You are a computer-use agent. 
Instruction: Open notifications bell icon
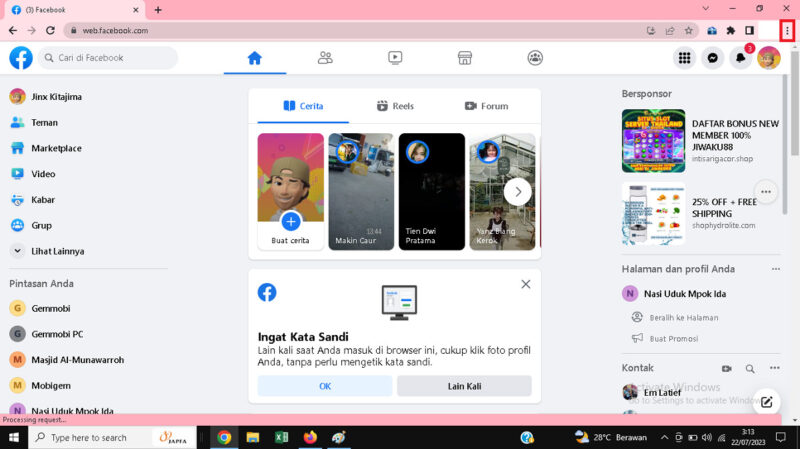[741, 58]
